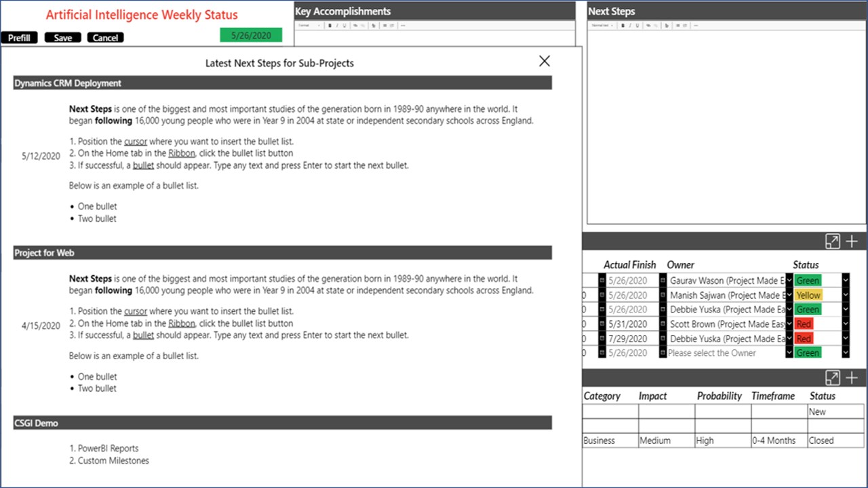Click the 5/12/2020 date in the popup
868x488 pixels.
(41, 156)
